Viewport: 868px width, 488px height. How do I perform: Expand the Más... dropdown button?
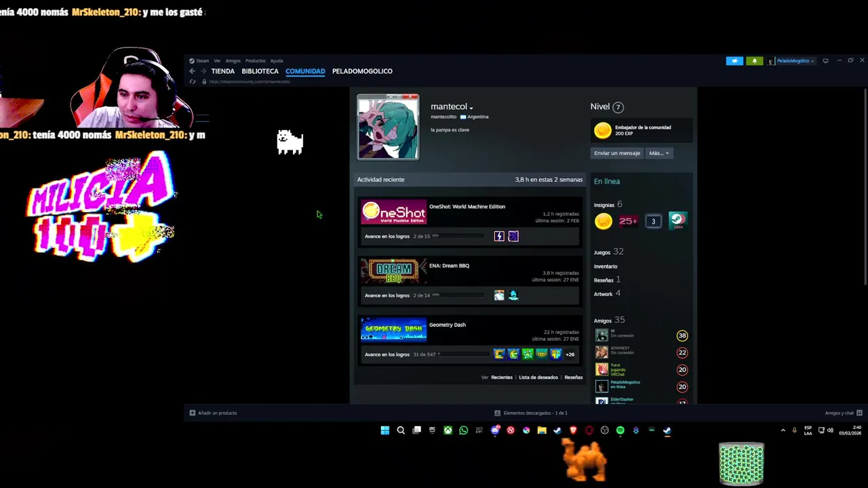(658, 153)
